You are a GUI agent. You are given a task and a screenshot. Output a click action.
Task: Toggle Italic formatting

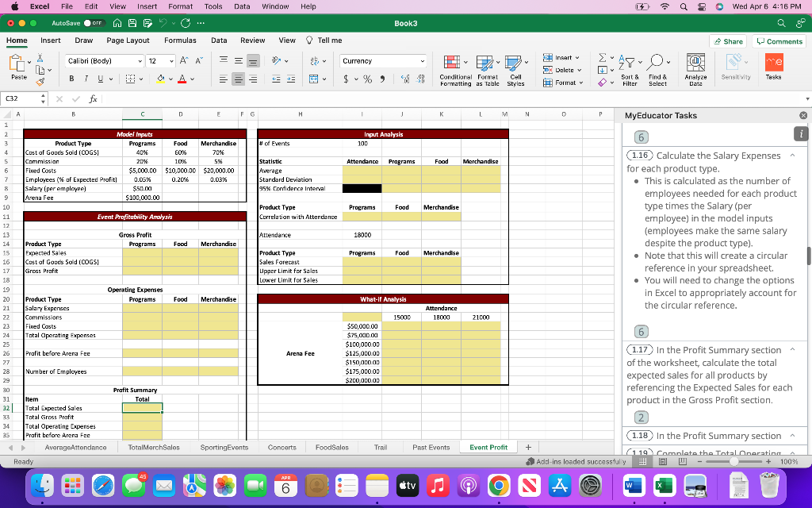pyautogui.click(x=86, y=79)
